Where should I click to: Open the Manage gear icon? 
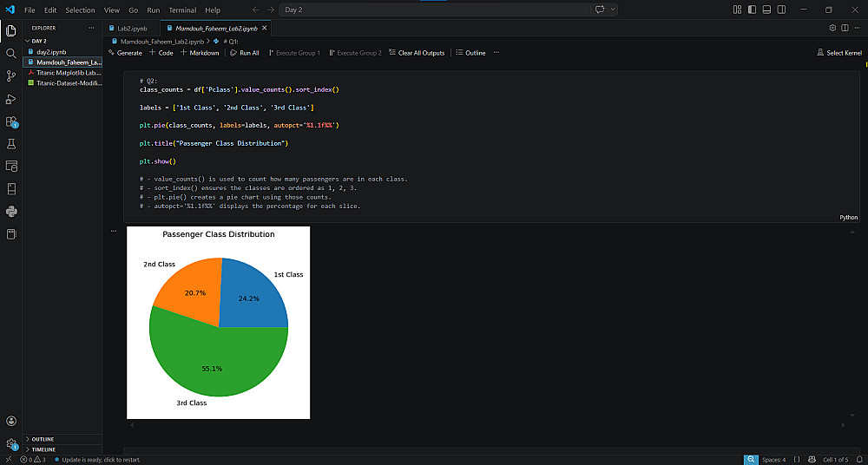[x=11, y=443]
